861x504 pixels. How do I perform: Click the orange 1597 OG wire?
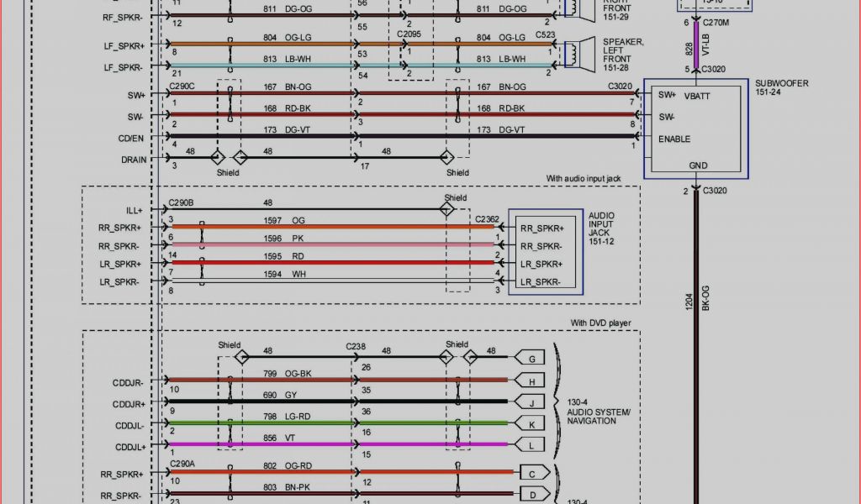click(336, 227)
